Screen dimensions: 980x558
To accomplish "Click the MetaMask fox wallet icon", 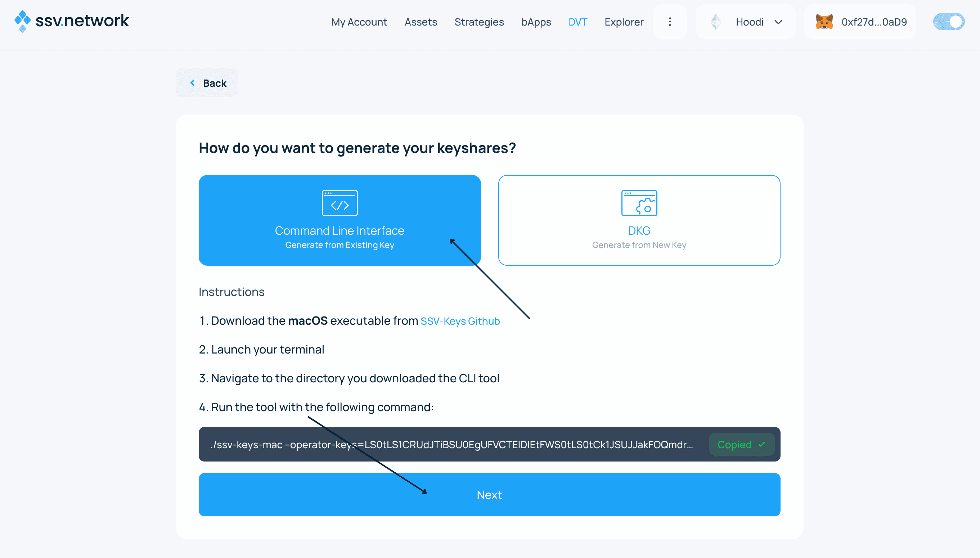I will click(824, 22).
